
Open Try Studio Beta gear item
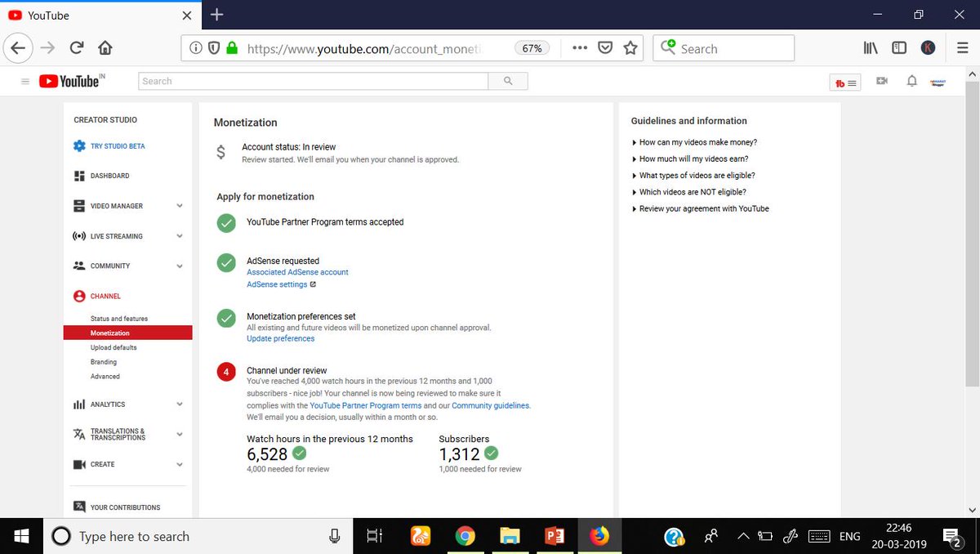[x=109, y=146]
